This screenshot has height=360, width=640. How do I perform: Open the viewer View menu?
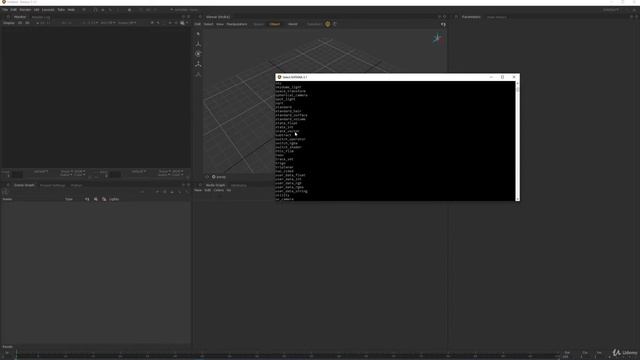pos(220,24)
